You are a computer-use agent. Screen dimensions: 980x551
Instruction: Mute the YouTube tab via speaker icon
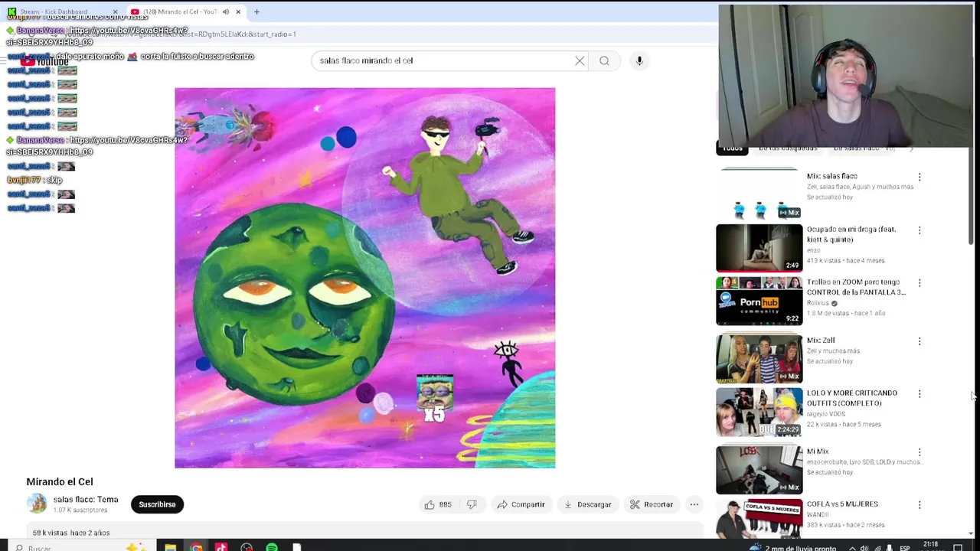(225, 11)
